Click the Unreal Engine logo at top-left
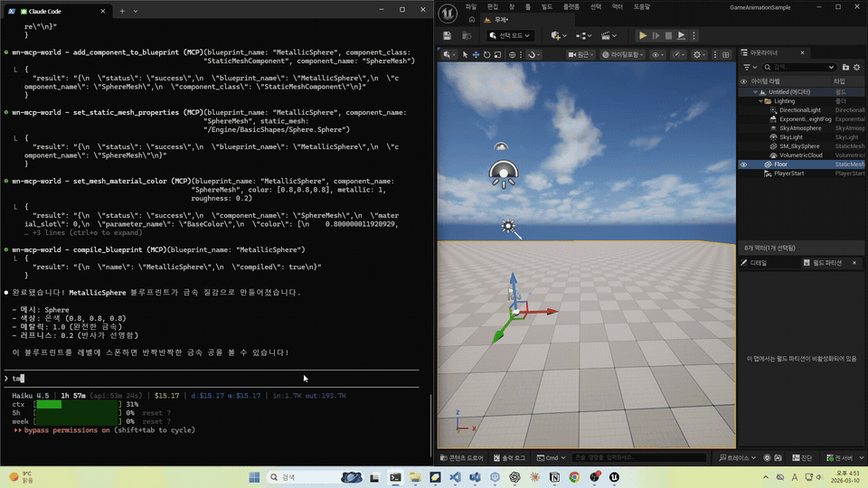This screenshot has height=488, width=868. point(448,14)
